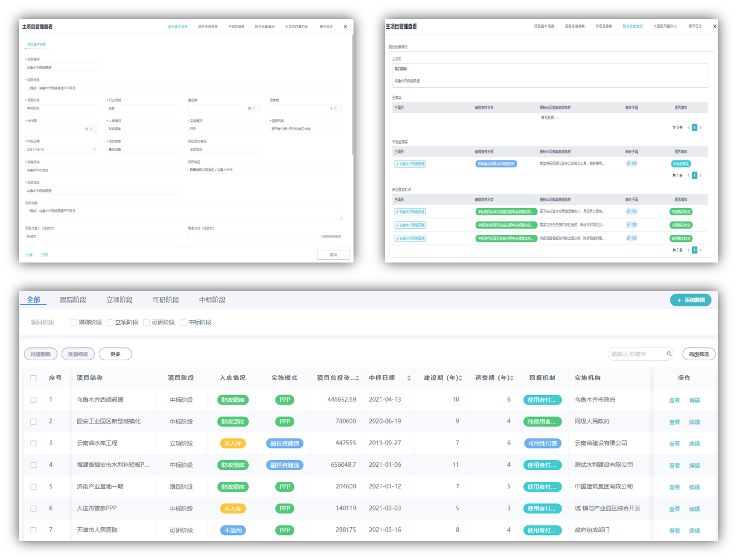Tick the 立项阶段 filter checkbox
The width and height of the screenshot is (737, 560).
coord(110,322)
